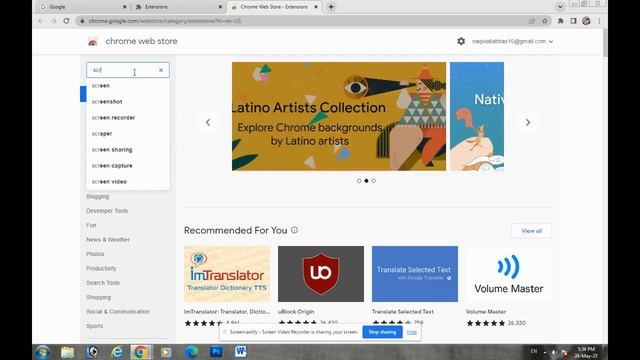Hide the screen sharing notification

coord(411,332)
